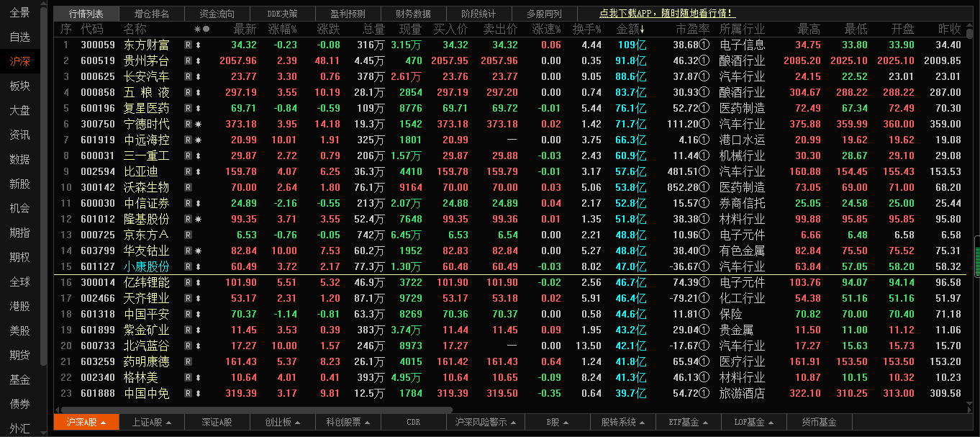This screenshot has height=437, width=980.
Task: Click the circled-1 icon beside 贵州茅台 PE 46.32
Action: pyautogui.click(x=704, y=60)
